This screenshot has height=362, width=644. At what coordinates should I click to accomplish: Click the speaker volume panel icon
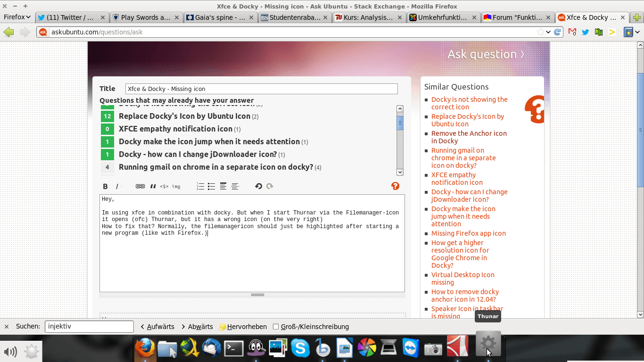tap(10, 352)
